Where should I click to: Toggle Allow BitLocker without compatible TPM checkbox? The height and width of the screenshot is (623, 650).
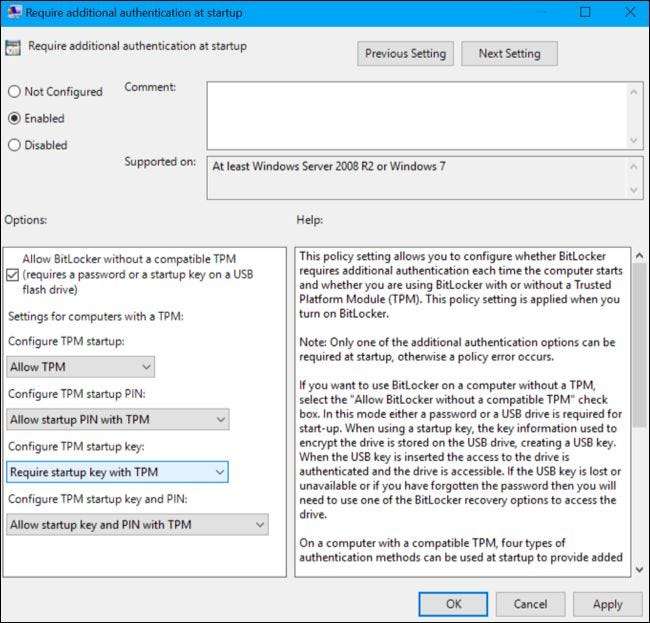click(14, 275)
